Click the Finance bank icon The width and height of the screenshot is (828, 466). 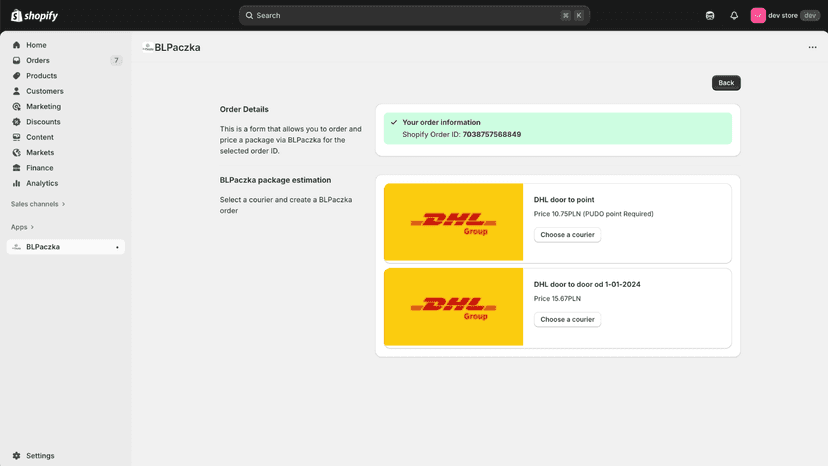[16, 167]
